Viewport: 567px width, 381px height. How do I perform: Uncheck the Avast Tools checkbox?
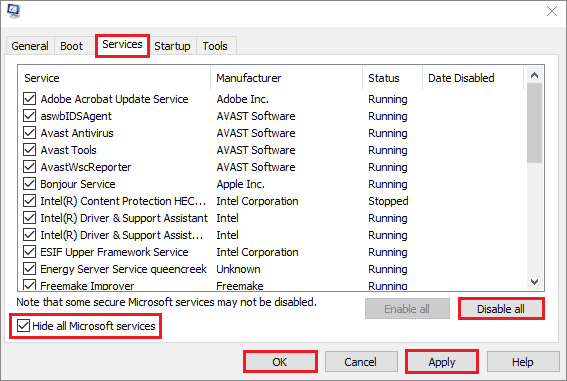click(x=29, y=150)
